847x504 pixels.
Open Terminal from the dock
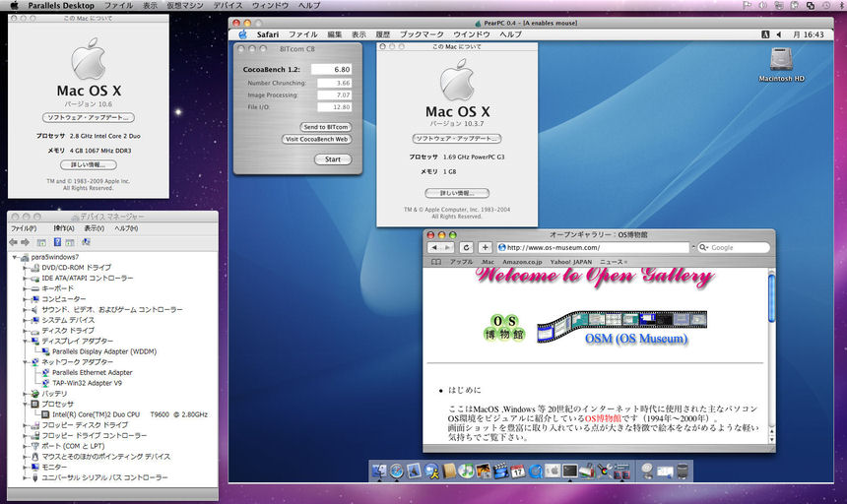pos(570,471)
